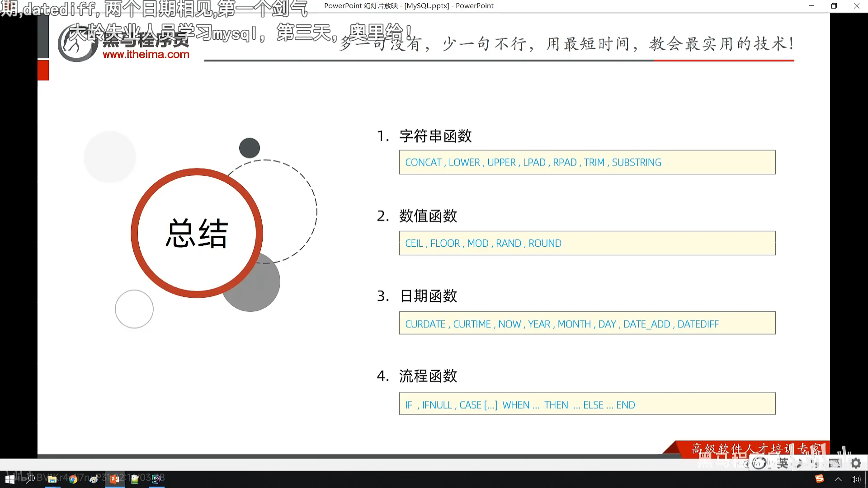Open File Explorer from the taskbar

click(x=52, y=479)
